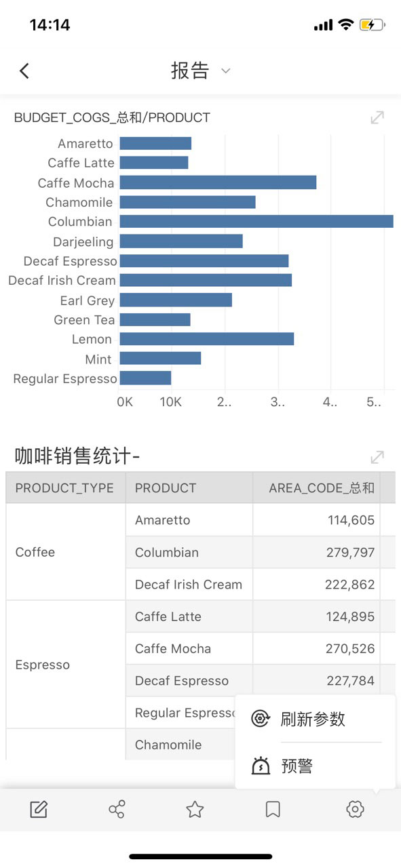Favorite the report with the star icon
The width and height of the screenshot is (401, 868).
coord(195,809)
